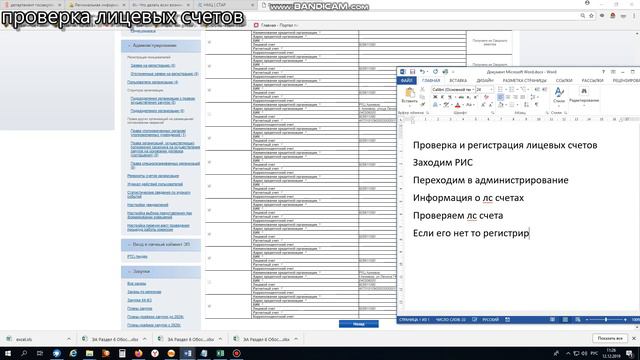The width and height of the screenshot is (640, 360).
Task: Open Реквизиты счетов организации link
Action: (153, 176)
